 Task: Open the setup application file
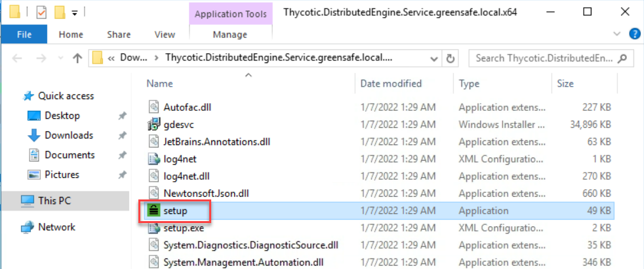tap(174, 211)
